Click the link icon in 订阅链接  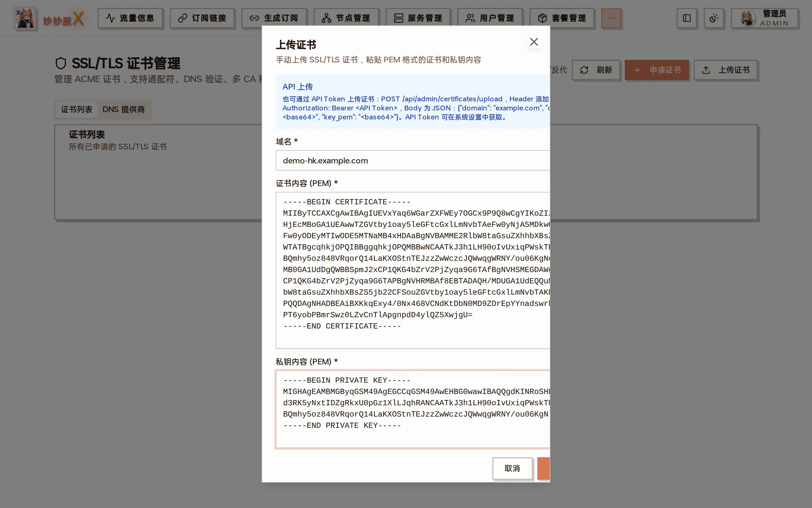pyautogui.click(x=182, y=18)
